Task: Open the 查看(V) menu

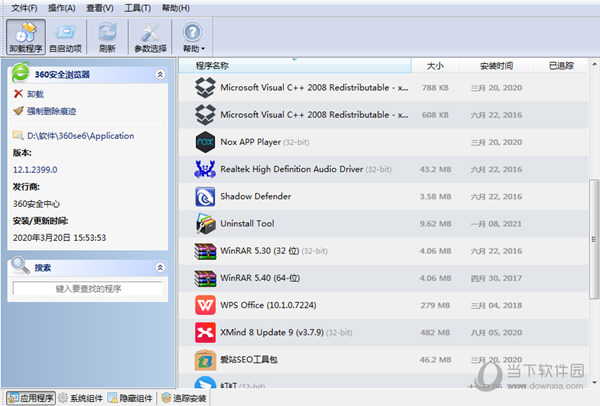Action: pyautogui.click(x=100, y=8)
